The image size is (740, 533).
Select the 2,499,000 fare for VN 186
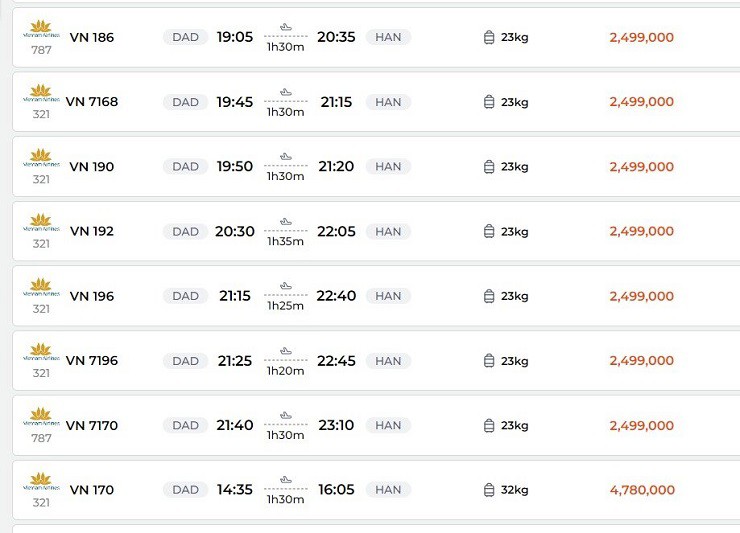coord(641,38)
